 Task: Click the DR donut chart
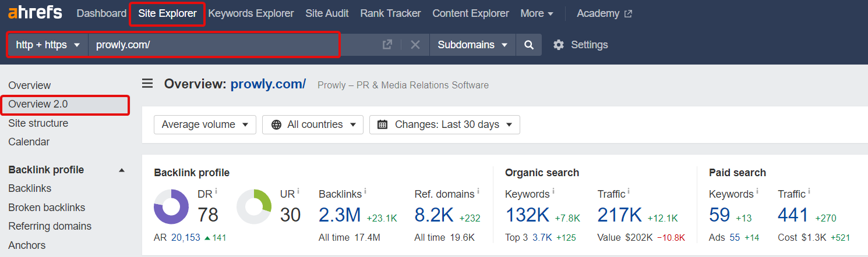click(x=171, y=207)
